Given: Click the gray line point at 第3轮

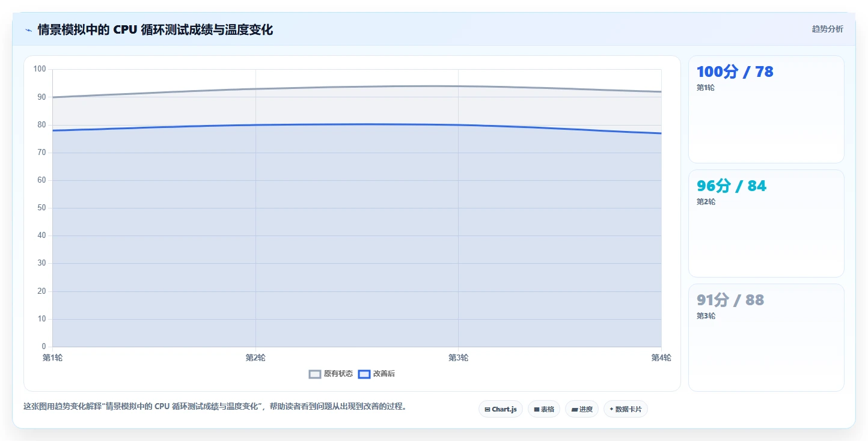Looking at the screenshot, I should (458, 86).
